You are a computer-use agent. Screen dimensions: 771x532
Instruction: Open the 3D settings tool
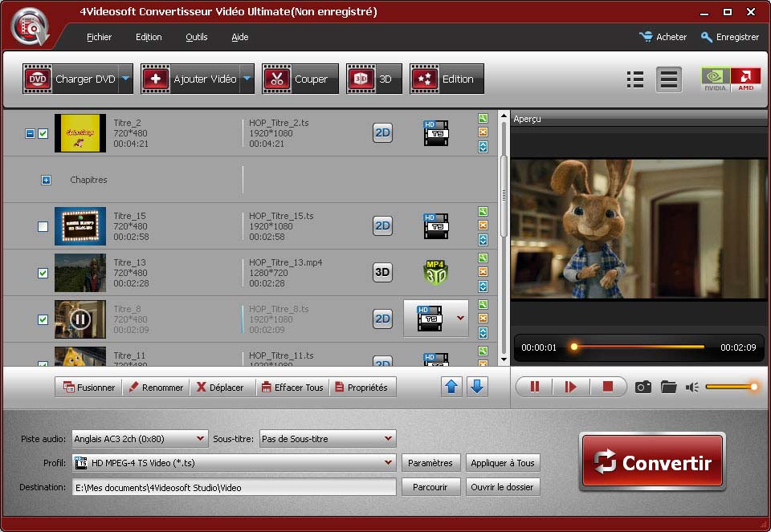373,79
